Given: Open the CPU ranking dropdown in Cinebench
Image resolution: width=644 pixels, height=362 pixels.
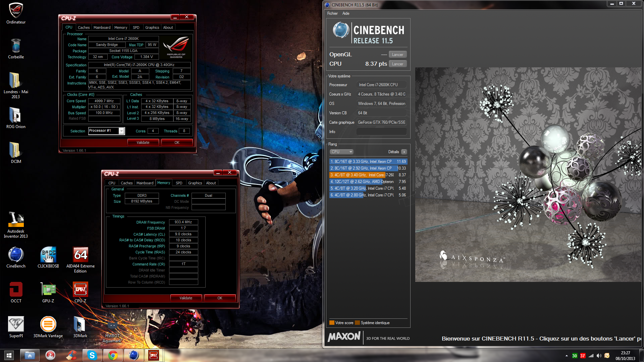Looking at the screenshot, I should pyautogui.click(x=341, y=152).
